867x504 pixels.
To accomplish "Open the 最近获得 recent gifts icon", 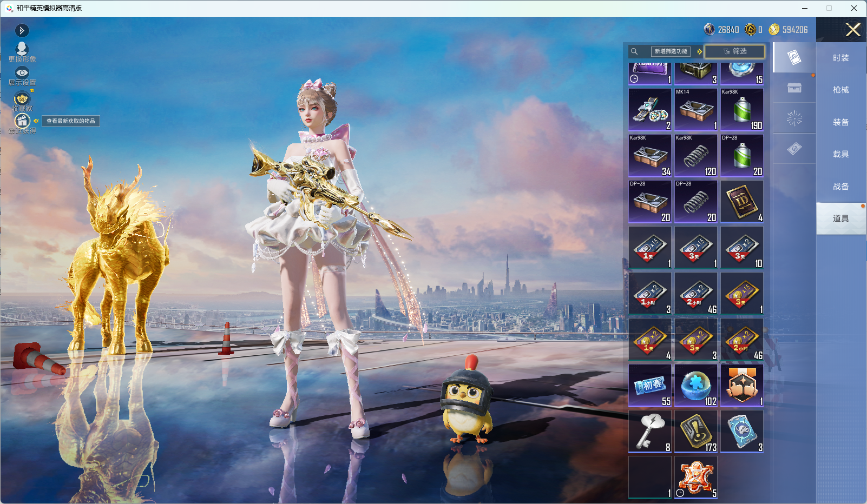I will pyautogui.click(x=22, y=124).
